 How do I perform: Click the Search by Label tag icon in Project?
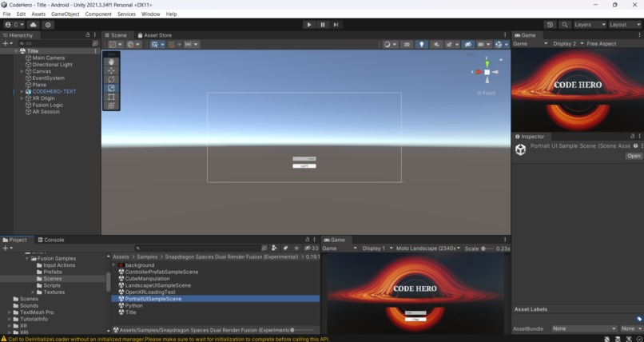tap(285, 248)
